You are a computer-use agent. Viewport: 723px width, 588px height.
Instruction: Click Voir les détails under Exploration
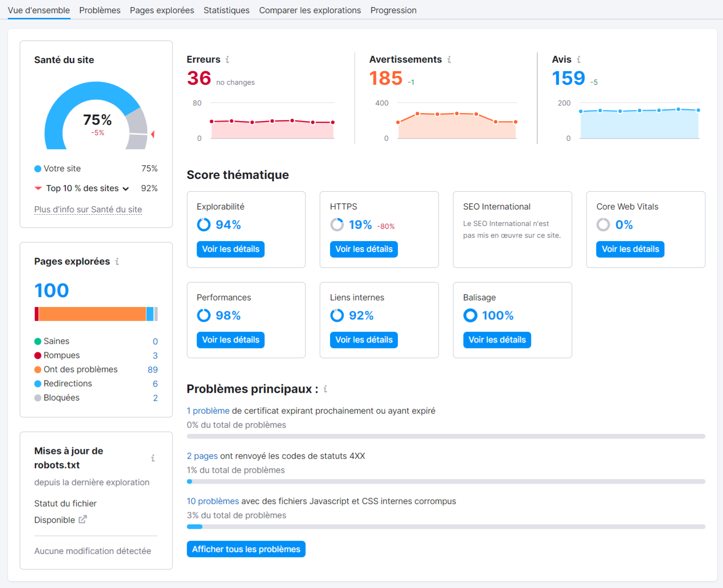pos(230,249)
